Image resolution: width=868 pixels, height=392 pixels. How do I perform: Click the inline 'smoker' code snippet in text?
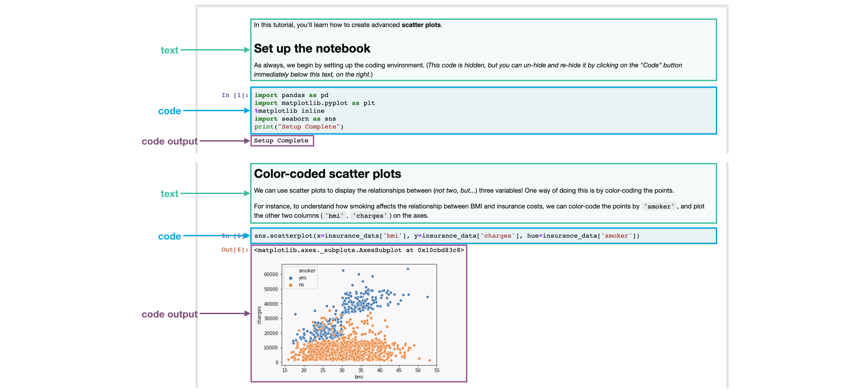click(x=658, y=207)
